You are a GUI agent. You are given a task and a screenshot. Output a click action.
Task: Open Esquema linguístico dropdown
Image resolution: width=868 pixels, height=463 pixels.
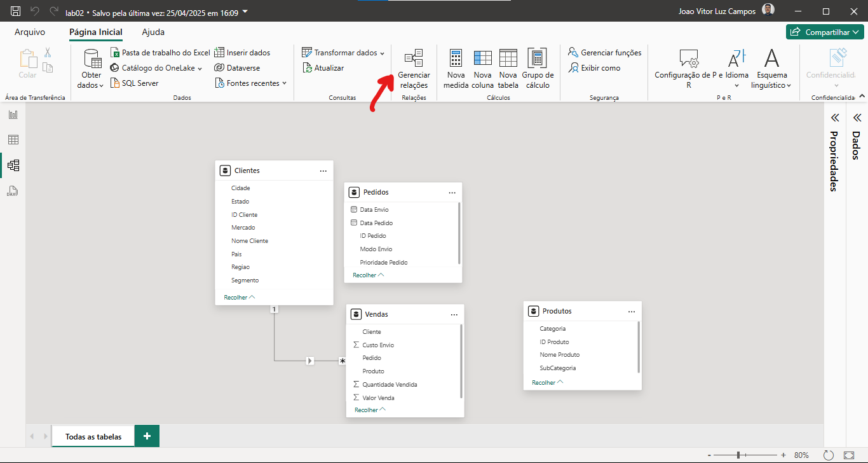[x=771, y=69]
